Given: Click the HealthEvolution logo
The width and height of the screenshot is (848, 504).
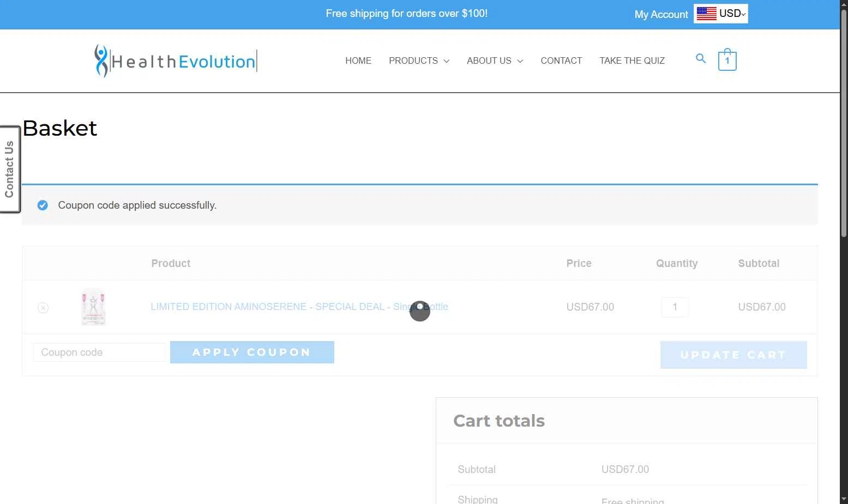Looking at the screenshot, I should tap(176, 60).
